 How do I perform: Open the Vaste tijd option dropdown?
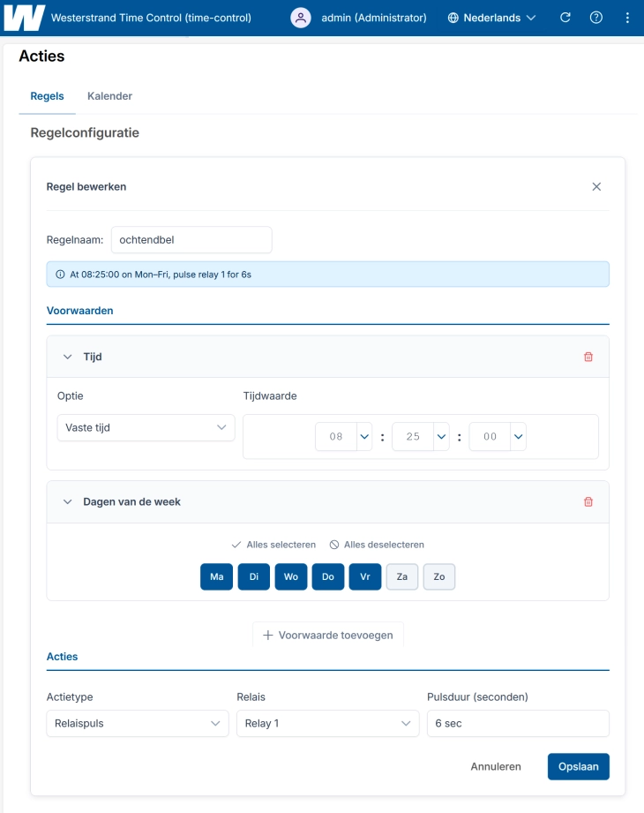click(146, 428)
